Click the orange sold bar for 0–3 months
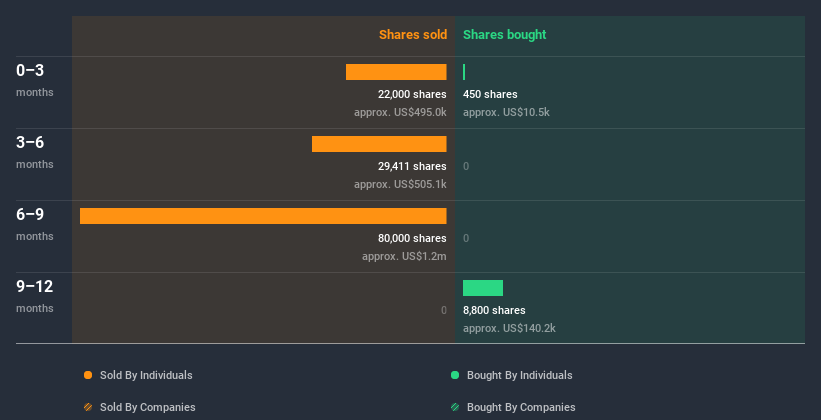 coord(396,72)
